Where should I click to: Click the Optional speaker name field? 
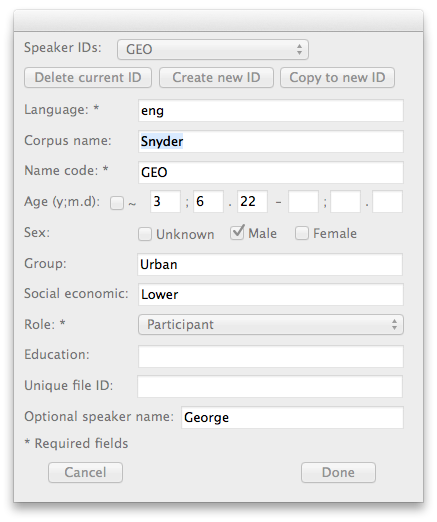pyautogui.click(x=292, y=417)
